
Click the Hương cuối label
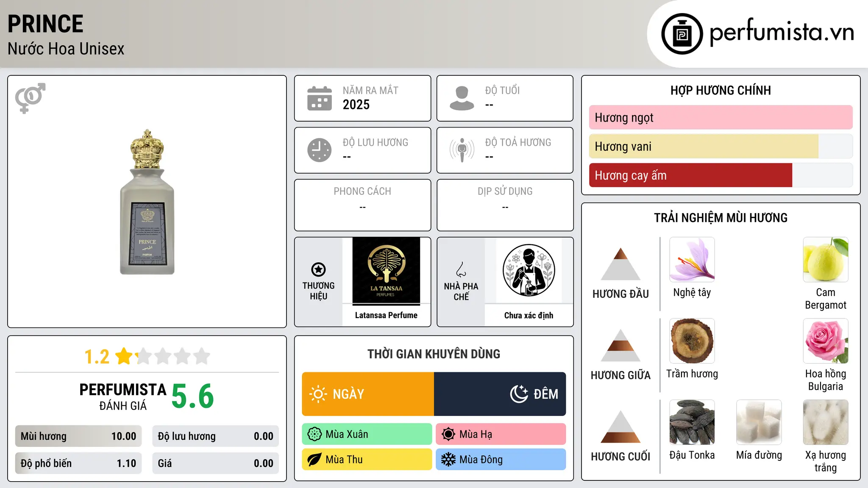[620, 457]
